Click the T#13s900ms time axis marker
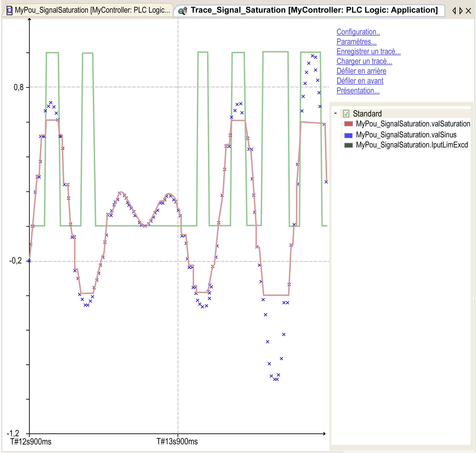 177,441
